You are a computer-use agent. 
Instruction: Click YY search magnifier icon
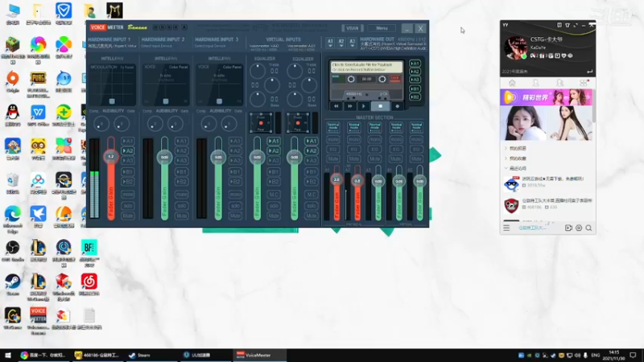[589, 228]
